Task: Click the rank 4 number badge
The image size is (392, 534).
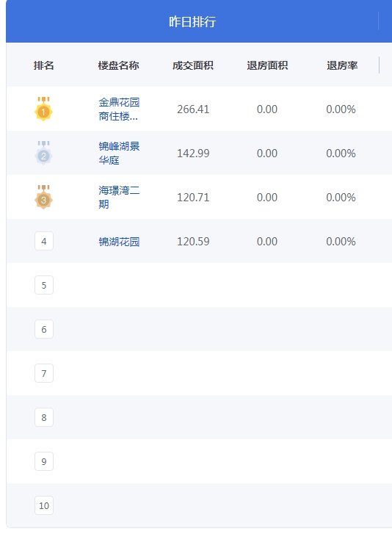Action: (x=44, y=241)
